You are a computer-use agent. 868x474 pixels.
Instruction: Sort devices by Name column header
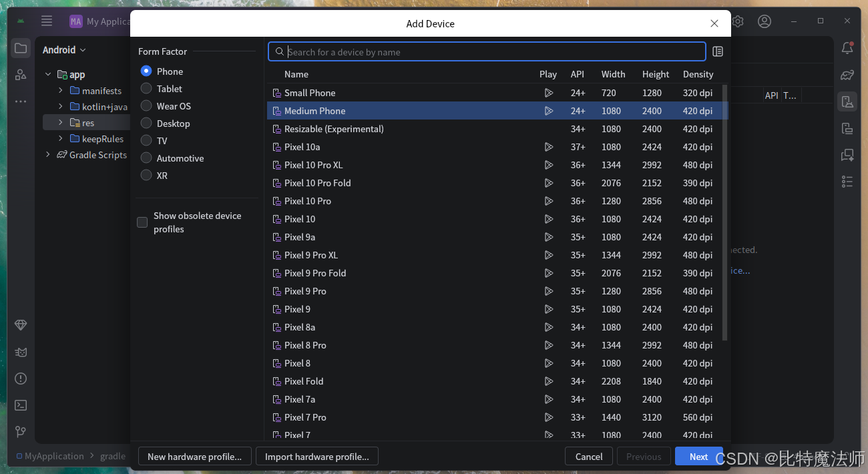pos(296,74)
